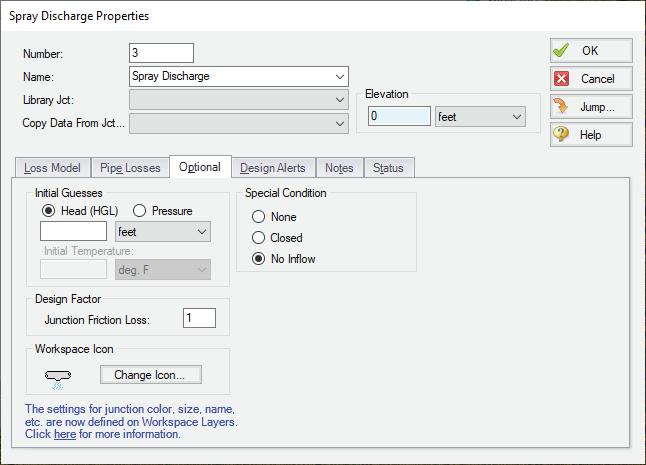Click the Junction Friction Loss field
This screenshot has width=646, height=465.
[x=199, y=319]
